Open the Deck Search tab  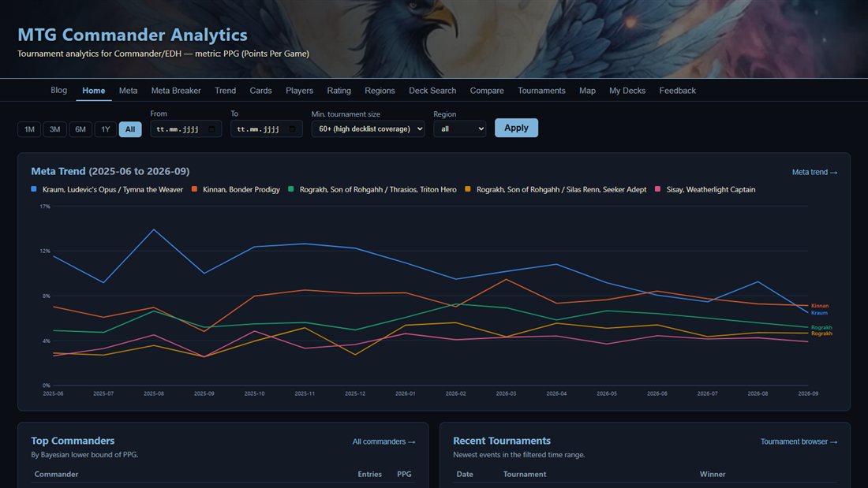432,91
